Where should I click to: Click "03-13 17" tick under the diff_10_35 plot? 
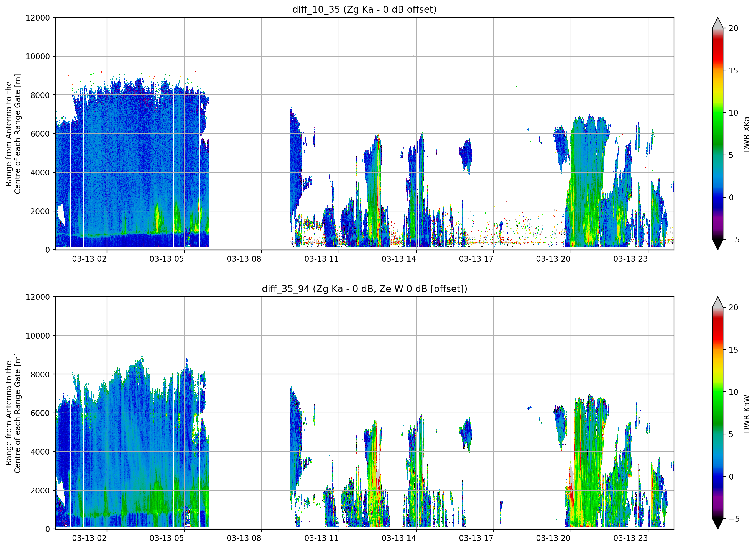click(x=476, y=259)
